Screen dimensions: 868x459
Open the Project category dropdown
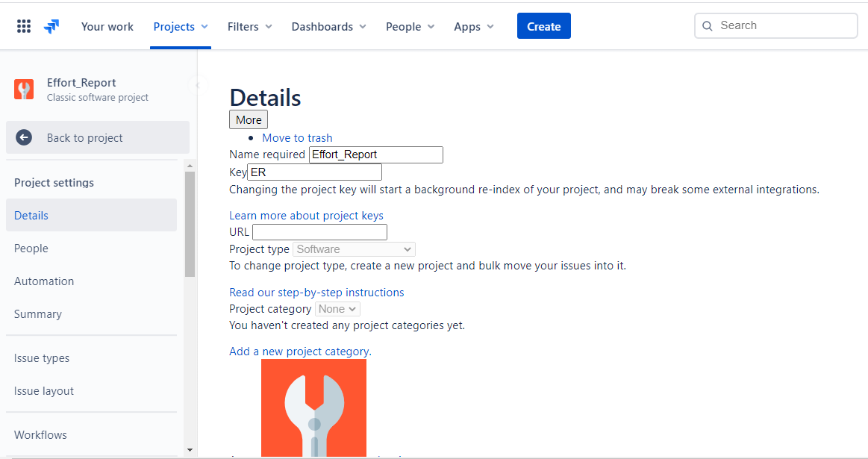(337, 309)
